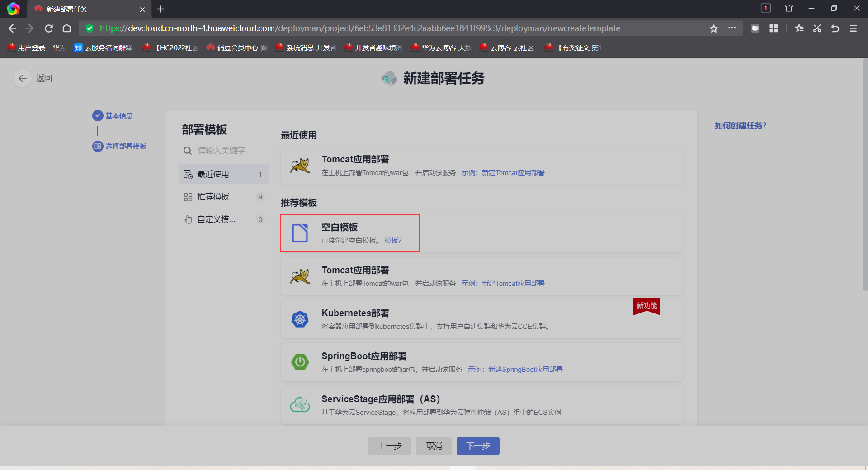The height and width of the screenshot is (470, 868).
Task: Select the 最近使用 template category
Action: coord(224,174)
